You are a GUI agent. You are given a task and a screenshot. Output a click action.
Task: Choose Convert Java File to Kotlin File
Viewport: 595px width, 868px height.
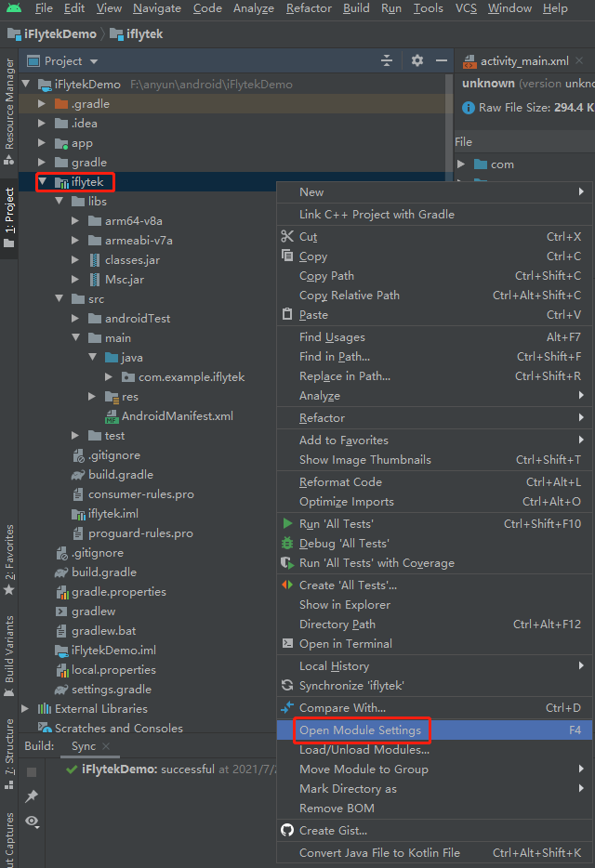(435, 853)
